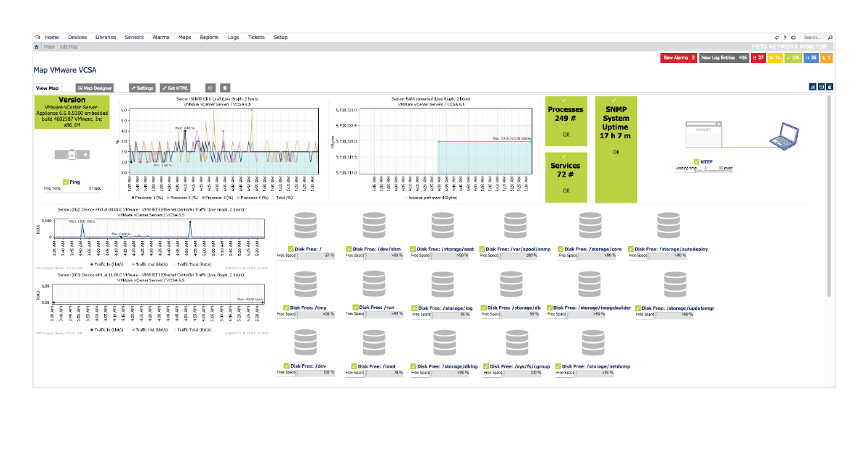Select the View Map tab
Screen dimensions: 868x456
(48, 88)
